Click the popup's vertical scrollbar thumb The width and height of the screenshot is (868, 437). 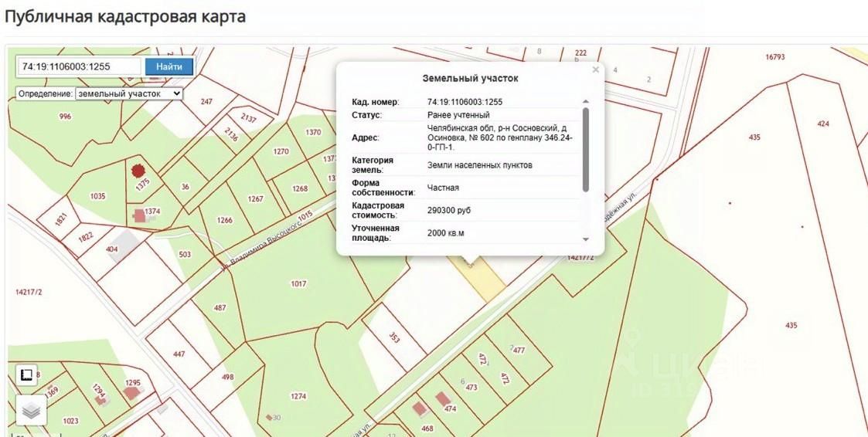pyautogui.click(x=585, y=148)
